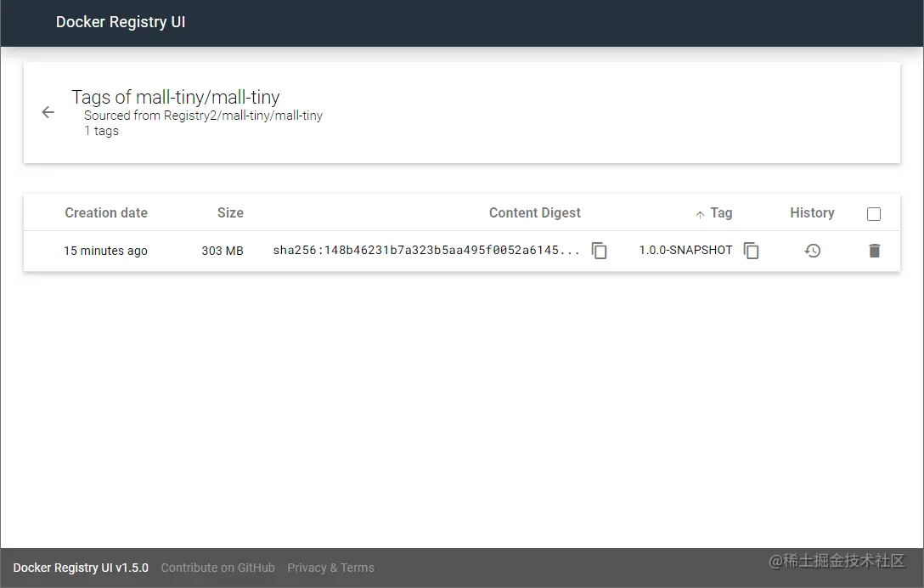Image resolution: width=924 pixels, height=588 pixels.
Task: Select the 1.0.0-SNAPSHOT tag text
Action: 686,250
